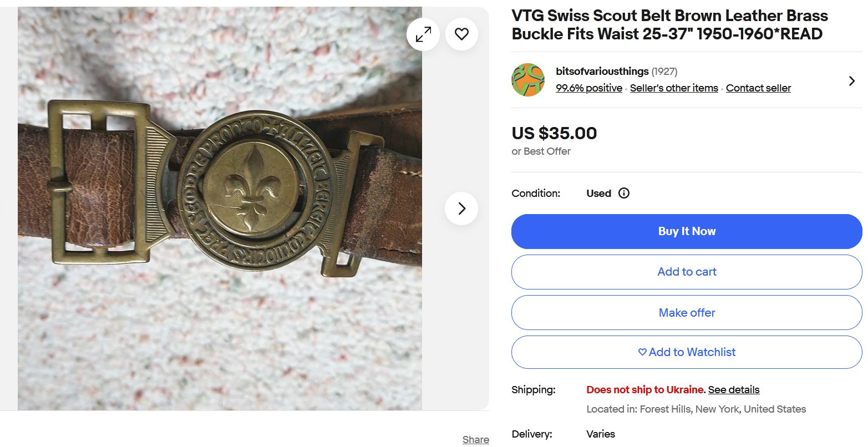Open the bitsofvariousthings seller name link

tap(602, 72)
